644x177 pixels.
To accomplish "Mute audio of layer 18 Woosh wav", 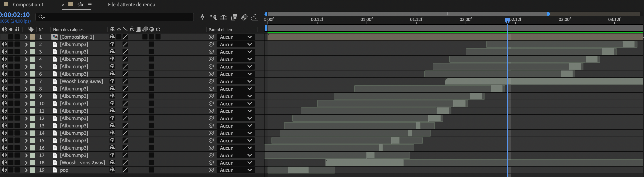I will pos(4,162).
